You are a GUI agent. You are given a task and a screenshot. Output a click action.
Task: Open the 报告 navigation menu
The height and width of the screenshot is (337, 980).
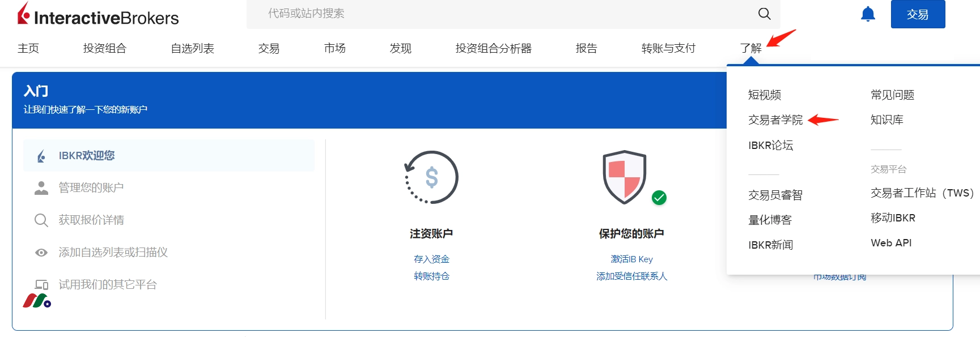click(587, 49)
